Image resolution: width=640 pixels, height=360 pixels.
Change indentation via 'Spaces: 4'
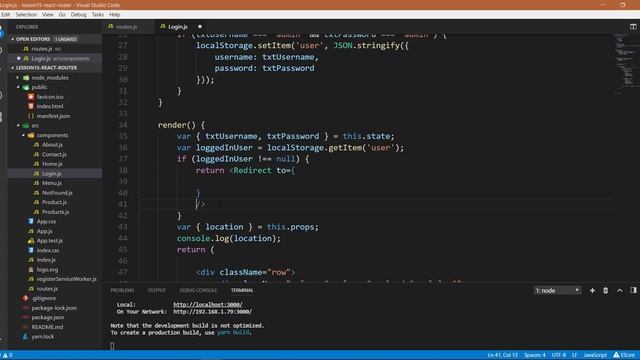535,355
